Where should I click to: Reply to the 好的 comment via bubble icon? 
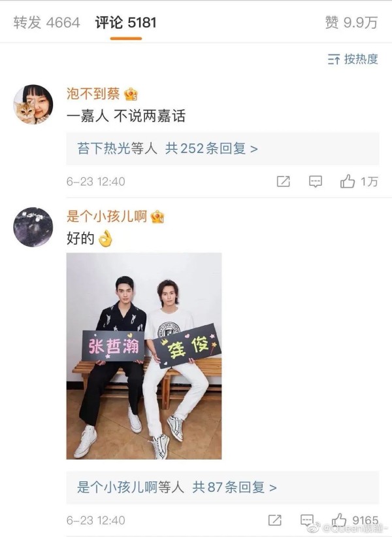pos(307,520)
